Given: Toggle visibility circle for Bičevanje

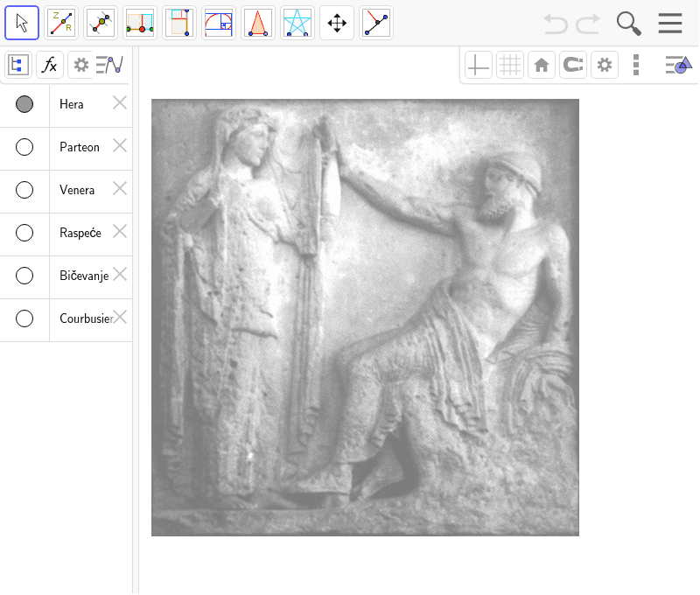Looking at the screenshot, I should coord(24,276).
